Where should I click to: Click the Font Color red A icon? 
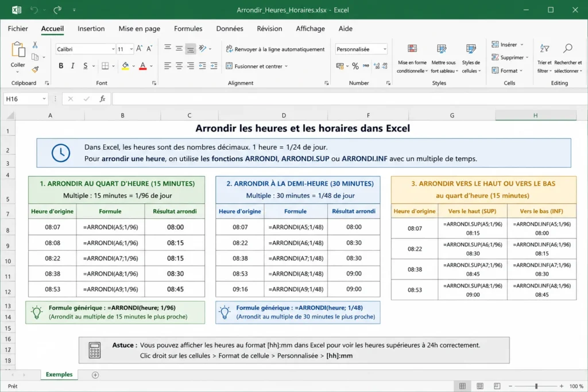143,66
